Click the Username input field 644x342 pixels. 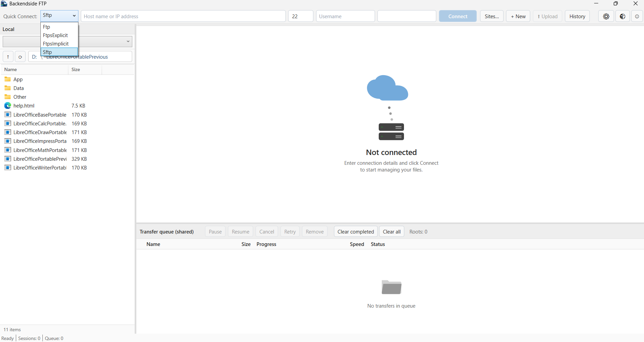[x=345, y=16]
